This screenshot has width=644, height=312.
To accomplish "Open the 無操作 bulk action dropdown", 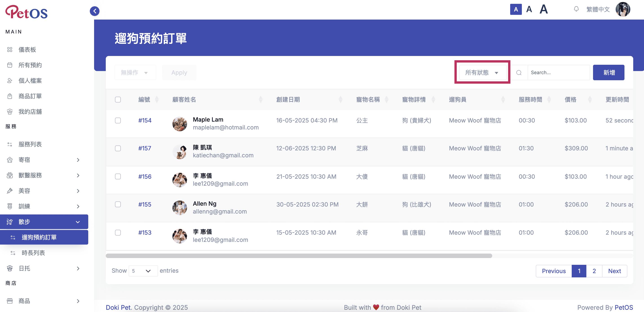I will tap(135, 73).
